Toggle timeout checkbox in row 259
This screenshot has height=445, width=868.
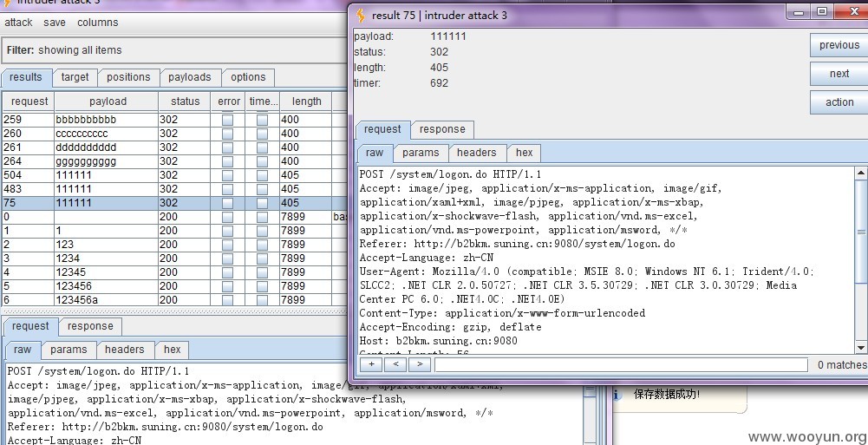[263, 120]
